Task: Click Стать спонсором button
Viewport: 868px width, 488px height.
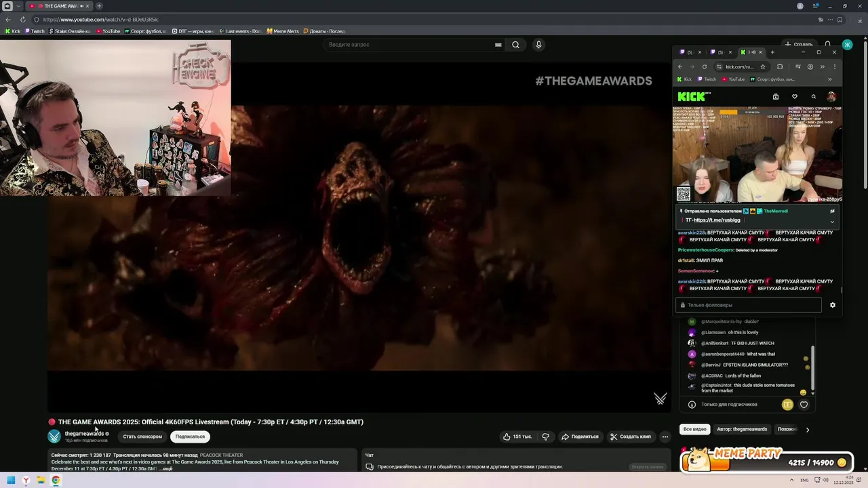Action: (x=142, y=436)
